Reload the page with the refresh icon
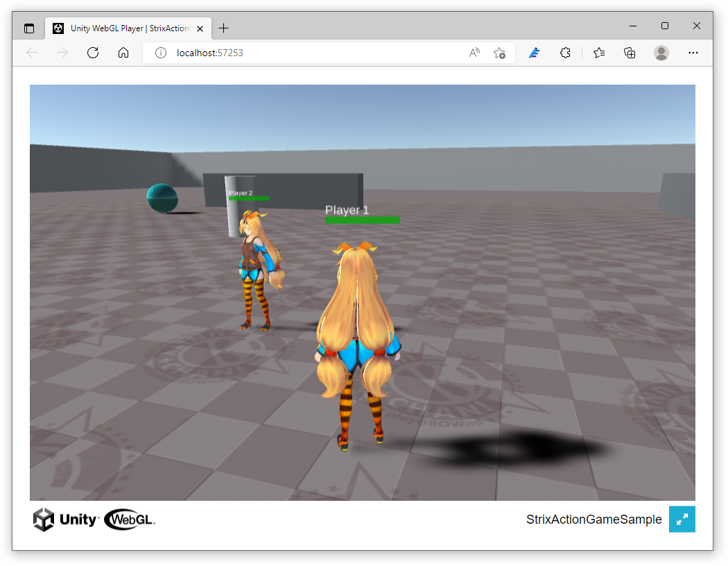The width and height of the screenshot is (728, 566). click(93, 53)
